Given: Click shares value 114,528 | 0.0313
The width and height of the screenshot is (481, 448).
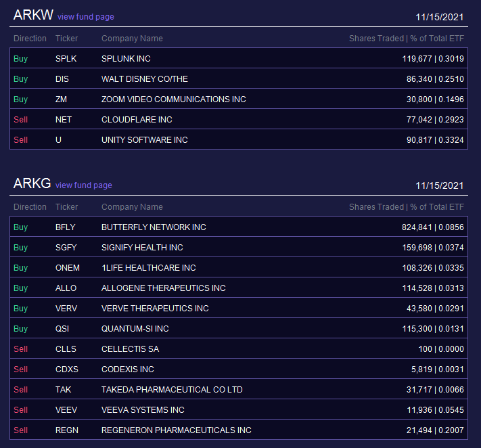Looking at the screenshot, I should point(433,288).
